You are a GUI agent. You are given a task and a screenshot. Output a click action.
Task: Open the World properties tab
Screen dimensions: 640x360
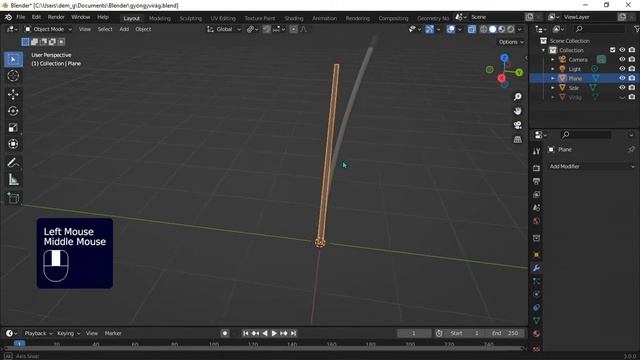point(536,221)
